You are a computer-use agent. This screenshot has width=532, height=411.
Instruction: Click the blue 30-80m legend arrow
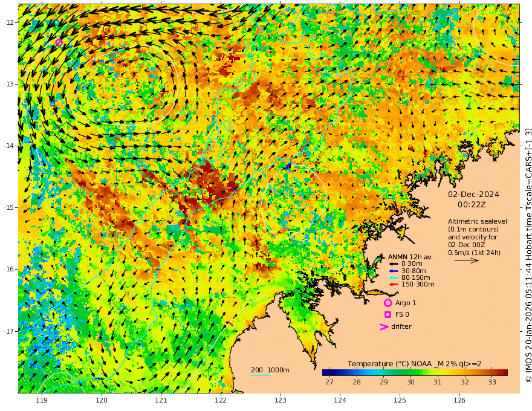point(394,271)
